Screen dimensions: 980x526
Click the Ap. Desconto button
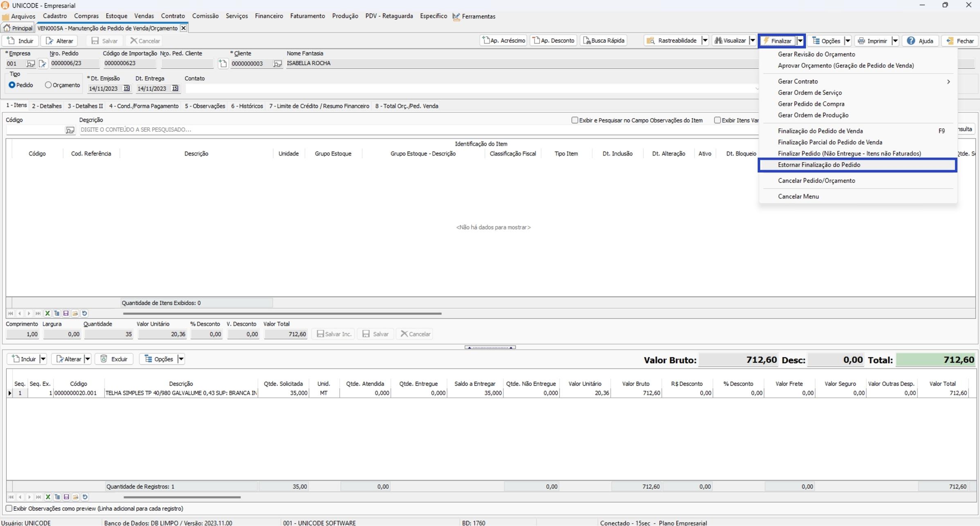553,40
